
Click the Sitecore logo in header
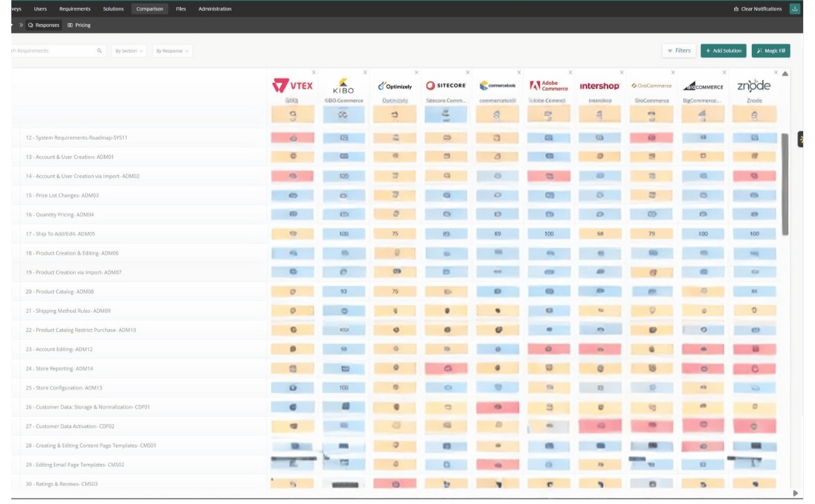[446, 86]
